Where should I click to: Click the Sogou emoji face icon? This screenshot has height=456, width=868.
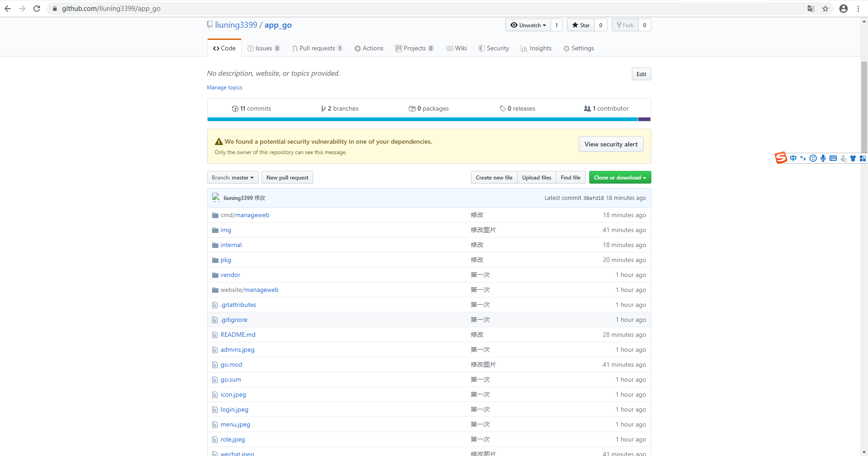(813, 158)
